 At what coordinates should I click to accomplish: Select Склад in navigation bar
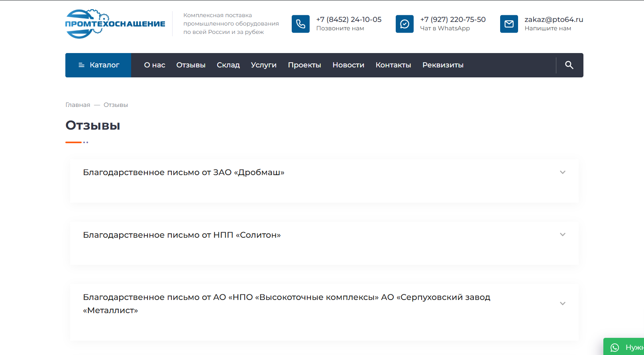point(228,65)
